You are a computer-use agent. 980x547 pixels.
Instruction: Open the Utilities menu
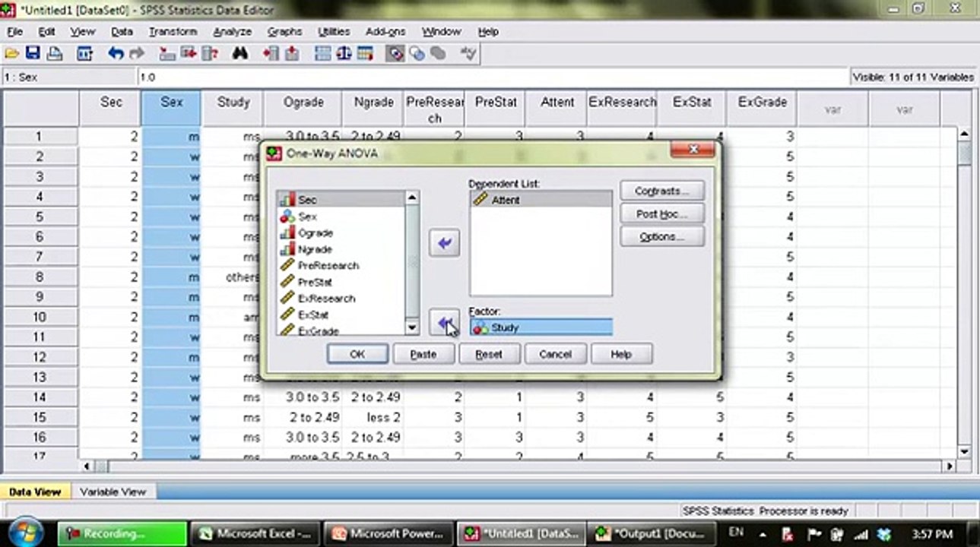[x=334, y=32]
